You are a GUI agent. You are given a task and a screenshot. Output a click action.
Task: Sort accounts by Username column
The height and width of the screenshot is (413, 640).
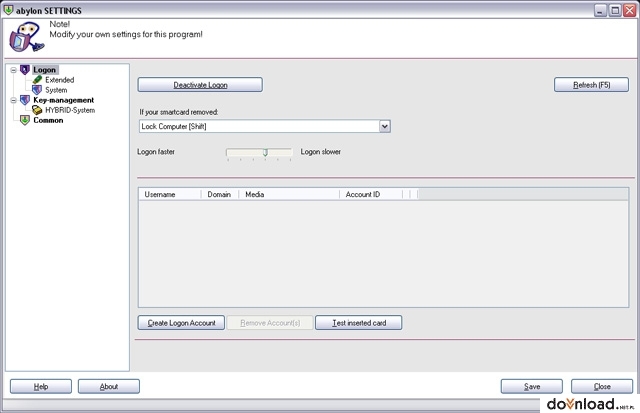pyautogui.click(x=170, y=195)
